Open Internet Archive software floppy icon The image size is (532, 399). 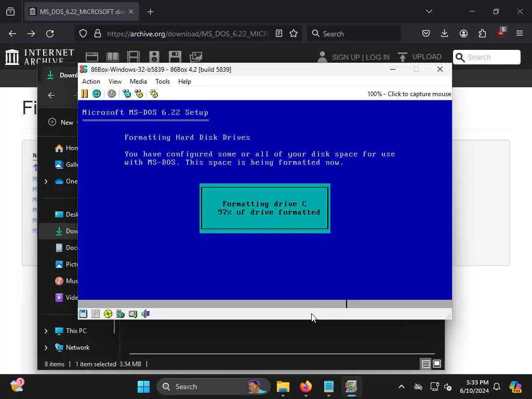(x=175, y=57)
